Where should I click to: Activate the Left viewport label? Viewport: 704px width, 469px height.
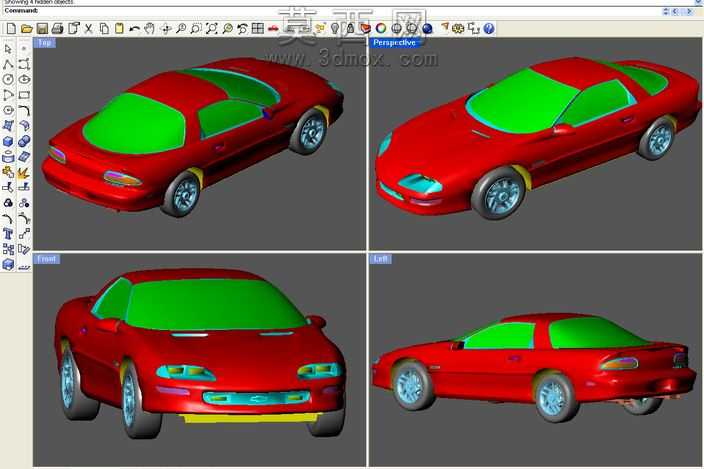coord(381,259)
